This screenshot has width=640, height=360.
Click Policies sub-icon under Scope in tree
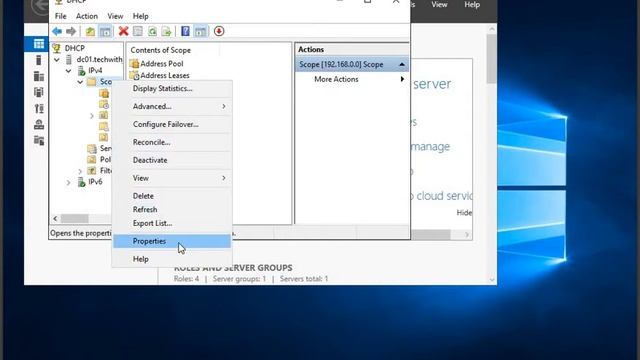pos(104,137)
